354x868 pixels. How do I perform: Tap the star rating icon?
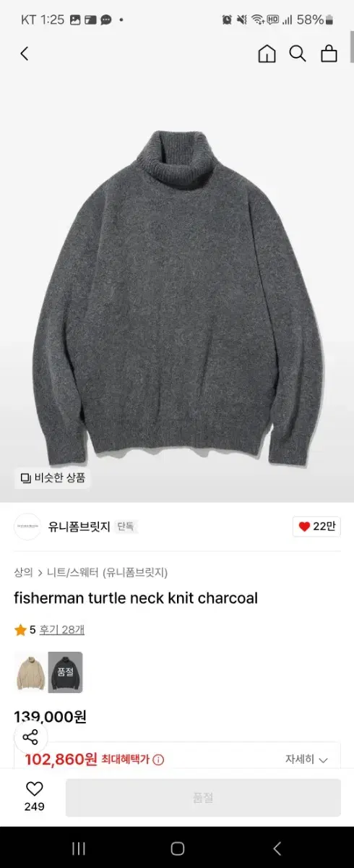tap(20, 630)
